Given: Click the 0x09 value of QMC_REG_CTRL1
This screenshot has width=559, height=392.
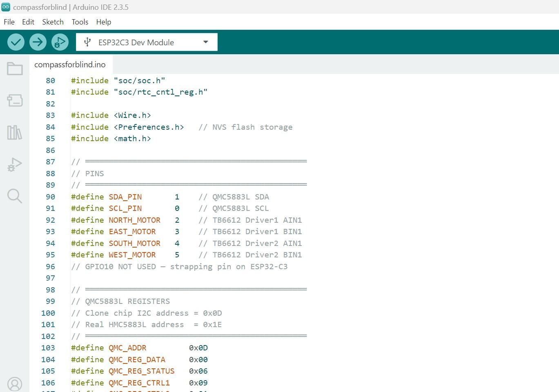Looking at the screenshot, I should point(198,383).
